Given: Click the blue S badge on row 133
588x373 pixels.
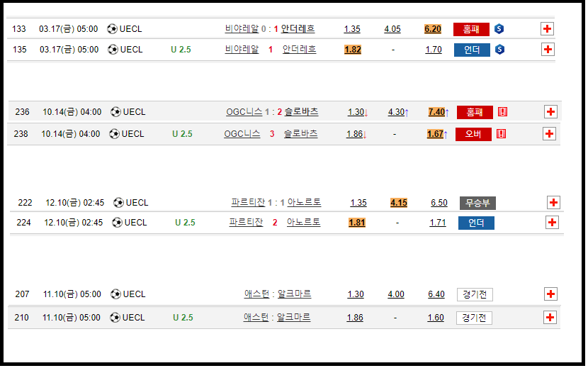Looking at the screenshot, I should click(x=499, y=29).
